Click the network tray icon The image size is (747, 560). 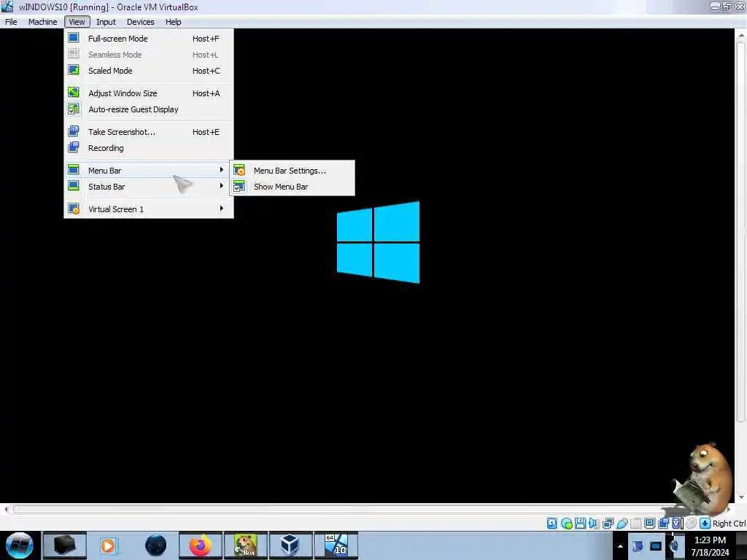(638, 546)
